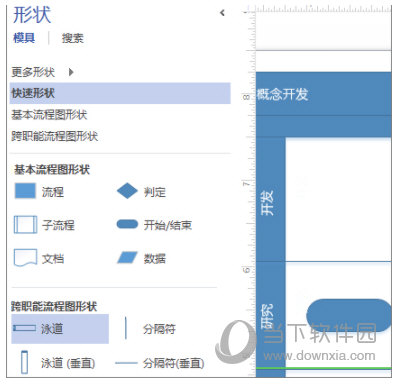This screenshot has height=385, width=400.
Task: Select the 流程 process rectangle shape
Action: pos(39,191)
